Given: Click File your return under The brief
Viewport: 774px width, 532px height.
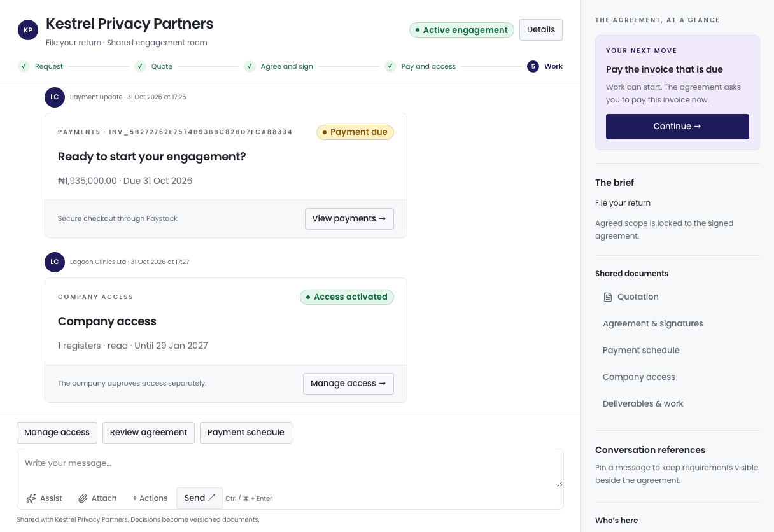Looking at the screenshot, I should coord(623,203).
